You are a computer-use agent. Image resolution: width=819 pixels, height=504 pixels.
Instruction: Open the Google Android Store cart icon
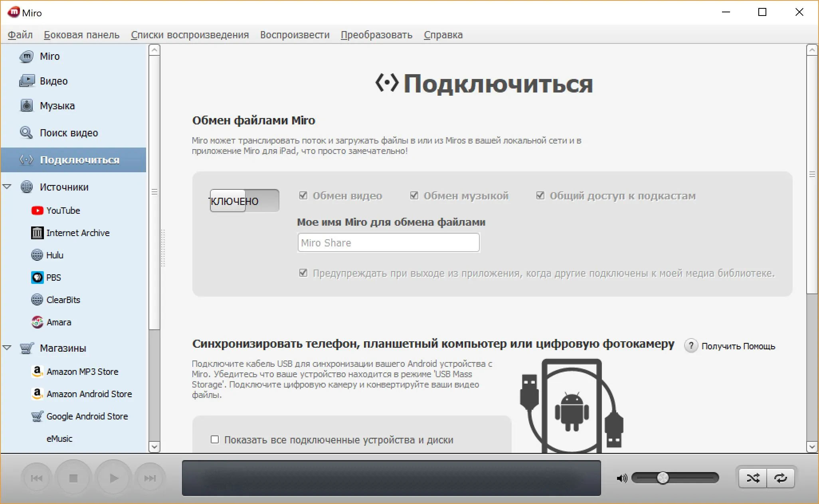[37, 416]
